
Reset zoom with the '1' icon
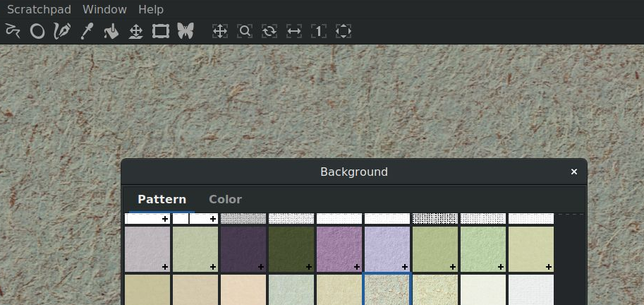(319, 31)
